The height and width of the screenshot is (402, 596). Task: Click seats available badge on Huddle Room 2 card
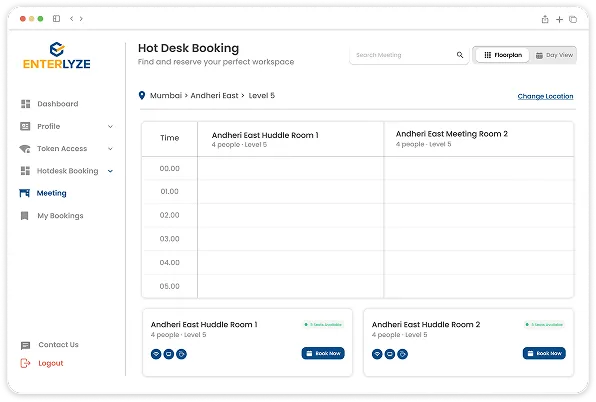coord(545,324)
